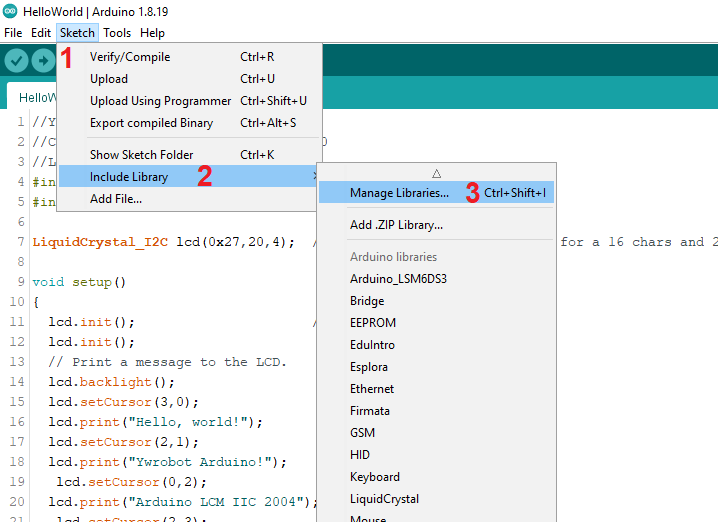718x522 pixels.
Task: Open the Edit menu
Action: [41, 33]
